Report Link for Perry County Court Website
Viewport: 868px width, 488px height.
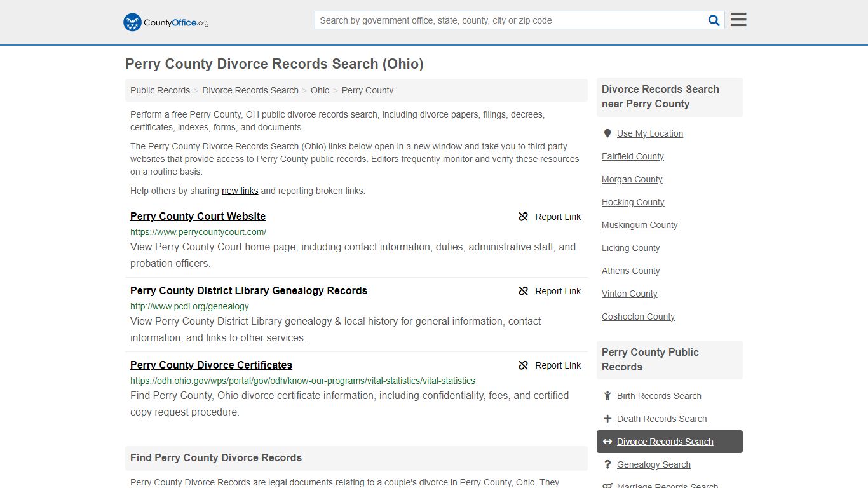coord(558,217)
